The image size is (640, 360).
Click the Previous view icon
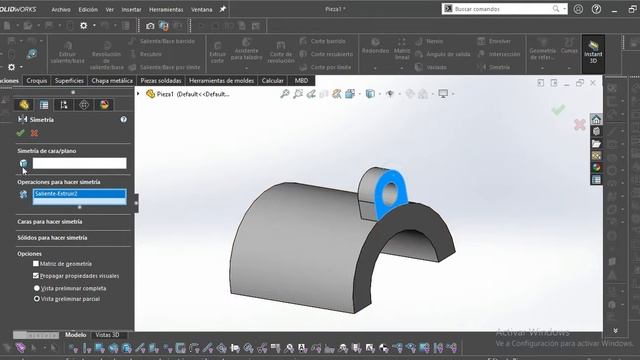tap(311, 94)
